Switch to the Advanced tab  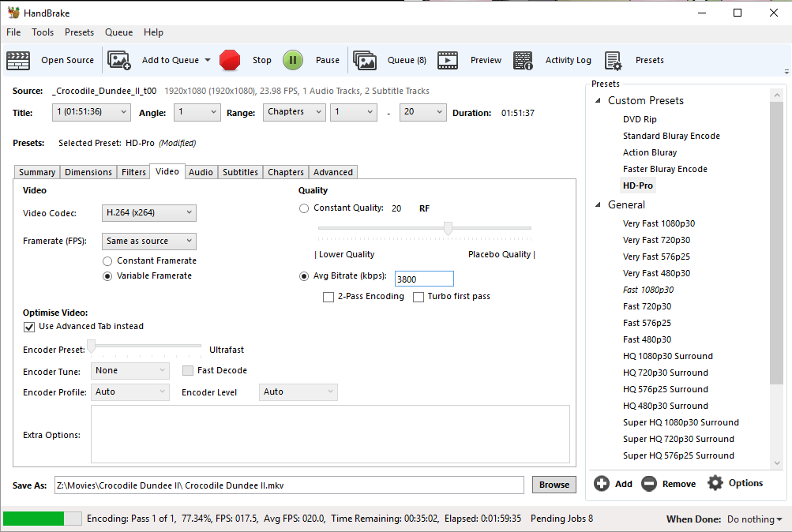pos(333,172)
